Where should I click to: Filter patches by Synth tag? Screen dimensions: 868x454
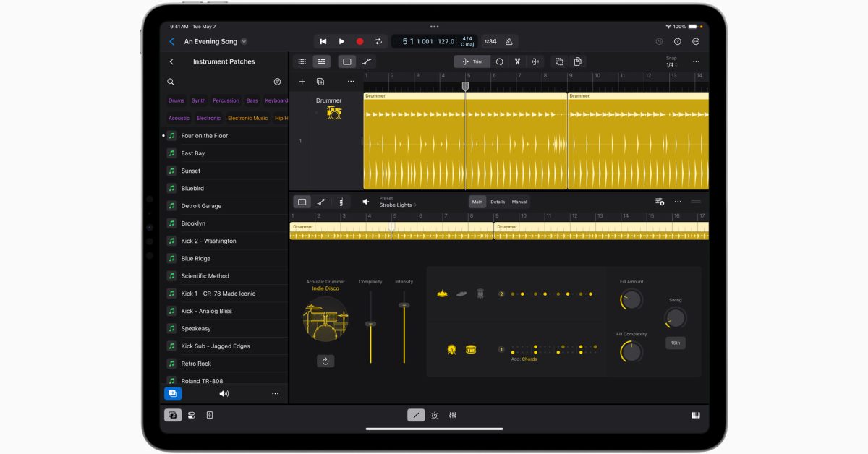coord(198,100)
